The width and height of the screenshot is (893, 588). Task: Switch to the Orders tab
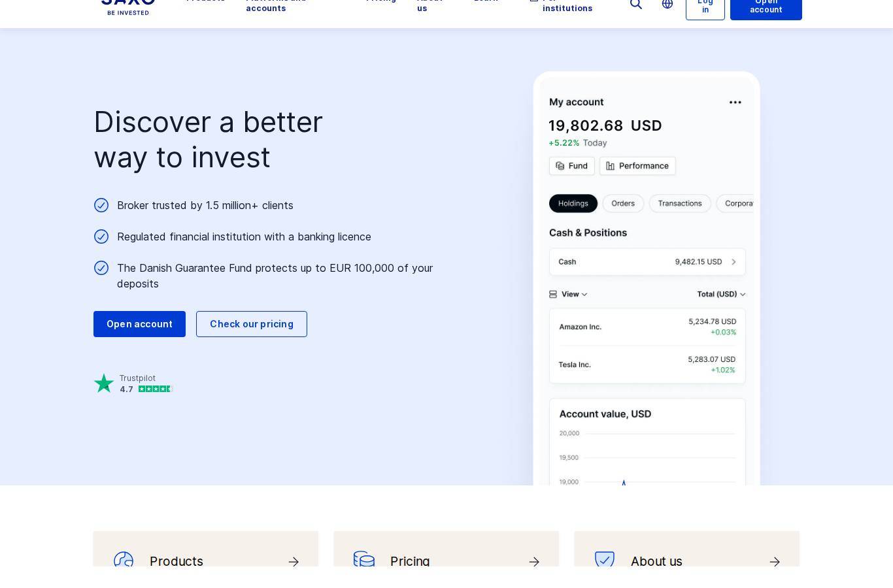(623, 203)
